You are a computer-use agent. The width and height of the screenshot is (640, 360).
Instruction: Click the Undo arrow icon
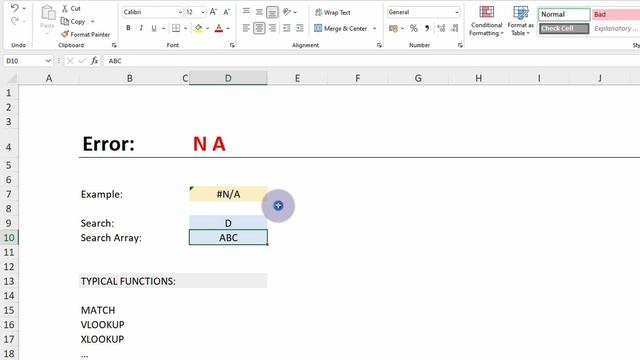pyautogui.click(x=15, y=8)
